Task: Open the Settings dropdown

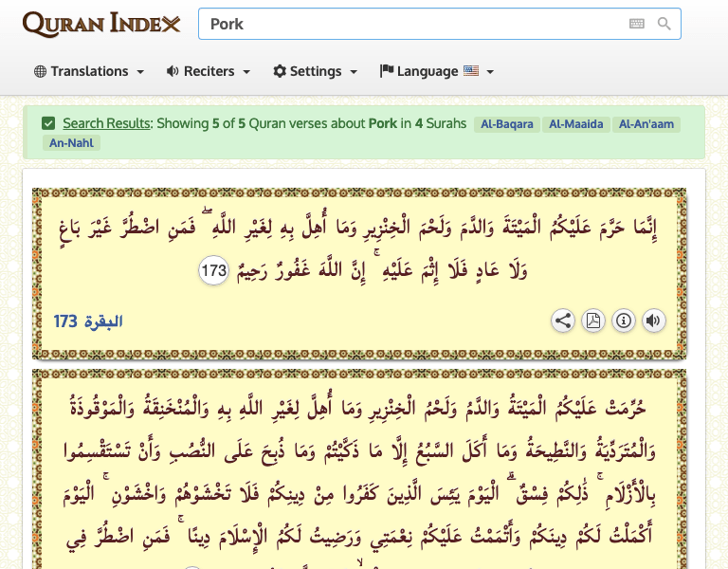Action: pos(316,71)
